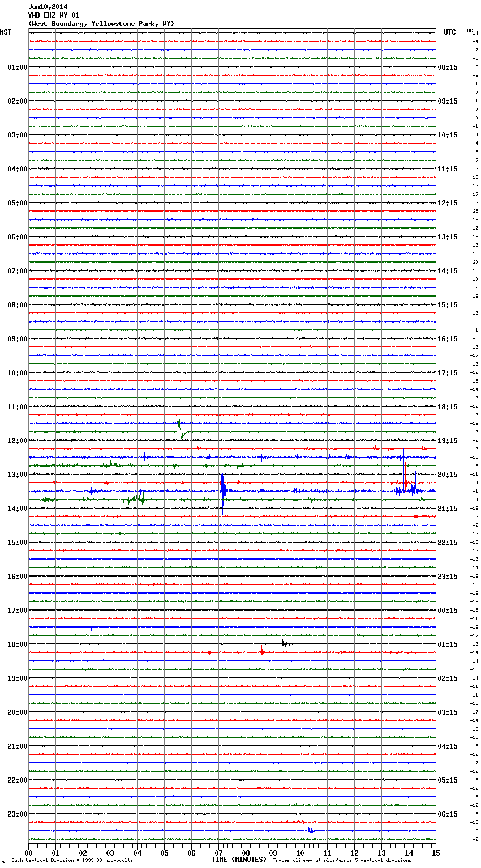Pick the "00:15" UTC time label

click(x=448, y=611)
